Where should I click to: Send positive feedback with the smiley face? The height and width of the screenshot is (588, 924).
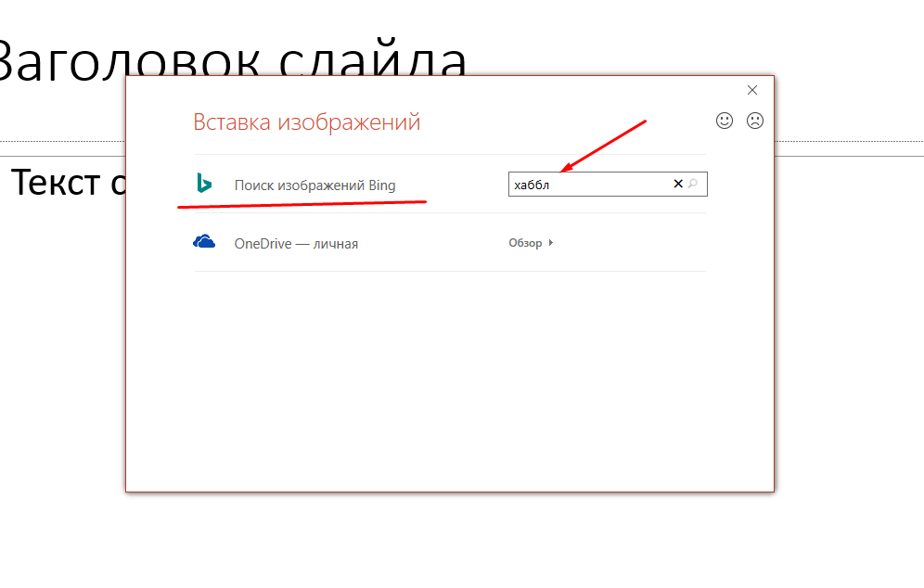click(725, 121)
